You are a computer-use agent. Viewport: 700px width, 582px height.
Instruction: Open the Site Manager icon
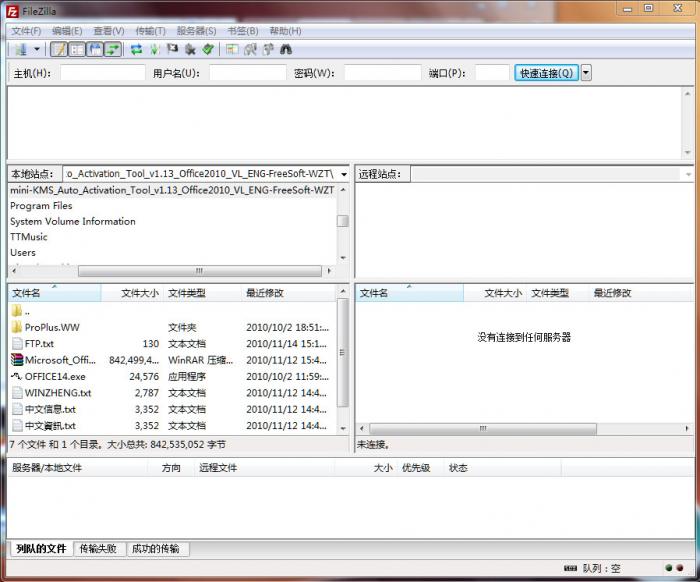pos(19,49)
